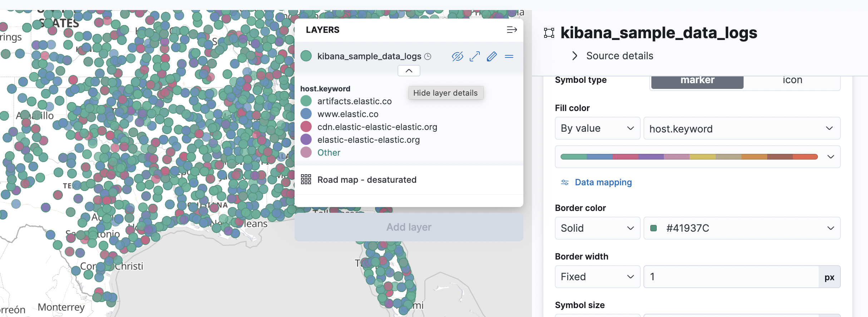Screen dimensions: 868x317
Task: Click the cdn.elastic-elastic-elastic.org legend dot
Action: point(306,127)
